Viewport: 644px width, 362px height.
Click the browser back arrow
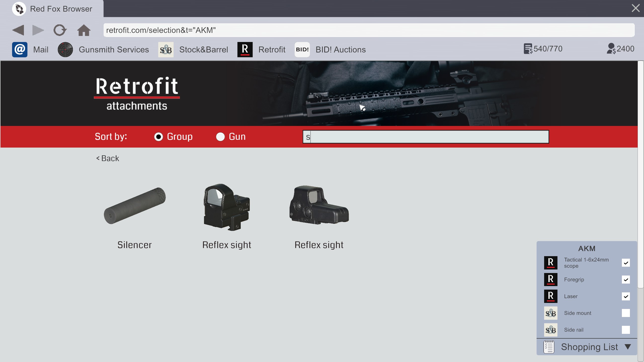click(18, 30)
